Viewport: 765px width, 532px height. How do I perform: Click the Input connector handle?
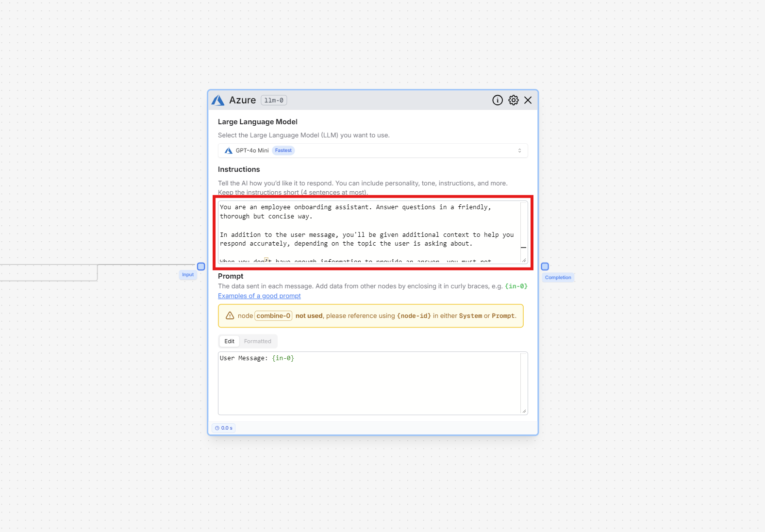pyautogui.click(x=201, y=266)
